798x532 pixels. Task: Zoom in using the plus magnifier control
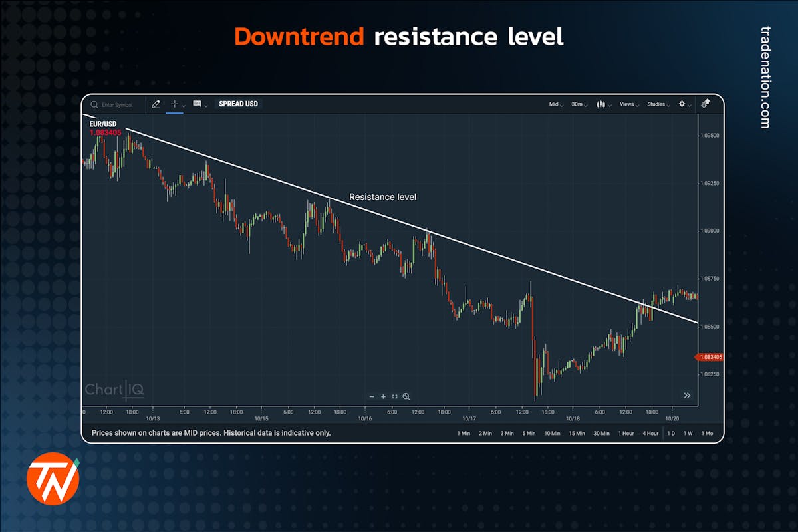(383, 396)
